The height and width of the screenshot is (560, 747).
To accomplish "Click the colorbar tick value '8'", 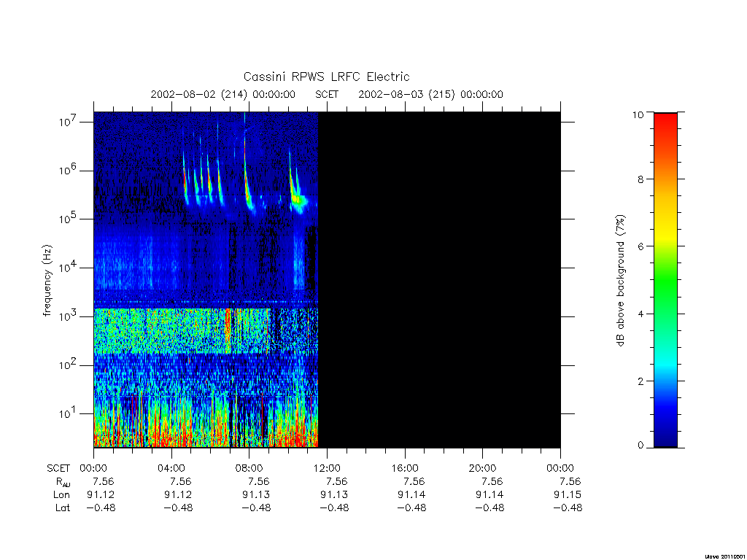I will coord(640,179).
